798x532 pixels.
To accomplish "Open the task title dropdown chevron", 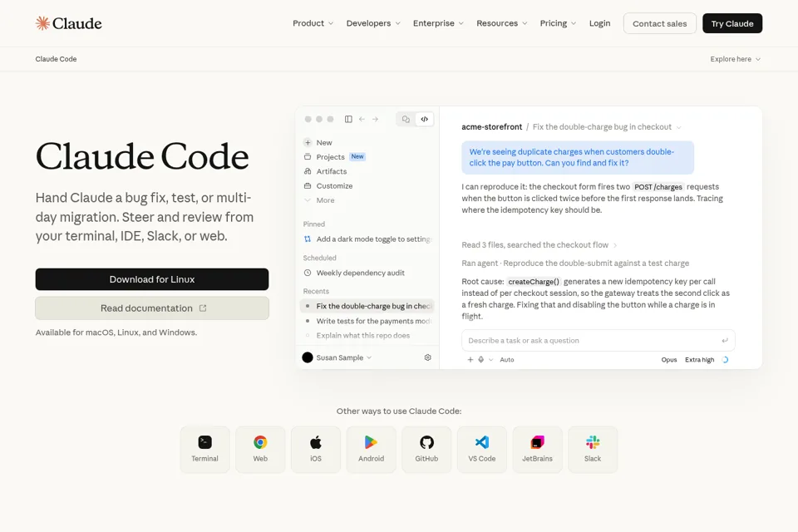I will 678,127.
